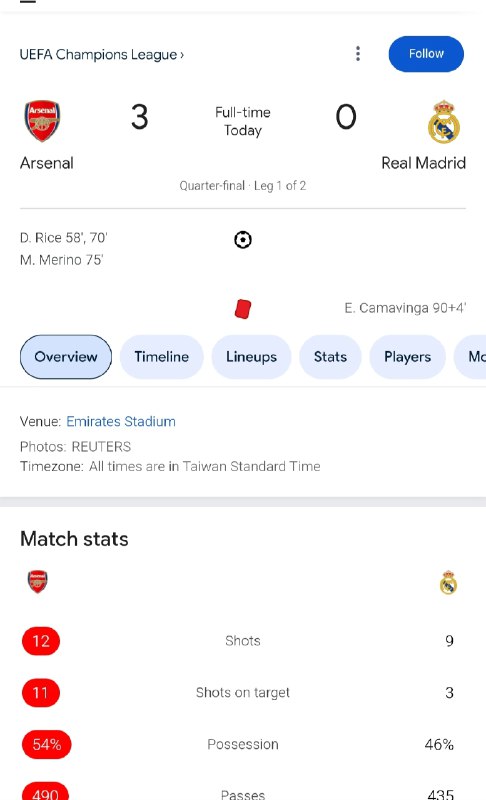This screenshot has height=800, width=486.
Task: Show the Players tab
Action: (407, 357)
